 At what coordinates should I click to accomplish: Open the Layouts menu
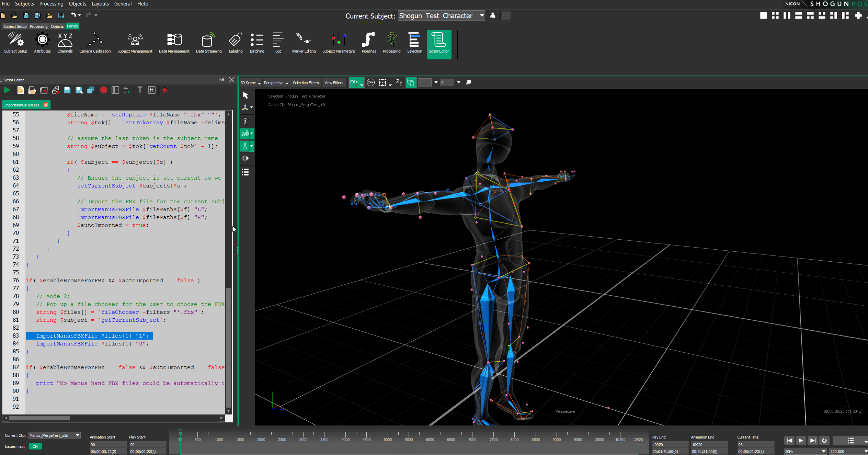pos(100,4)
